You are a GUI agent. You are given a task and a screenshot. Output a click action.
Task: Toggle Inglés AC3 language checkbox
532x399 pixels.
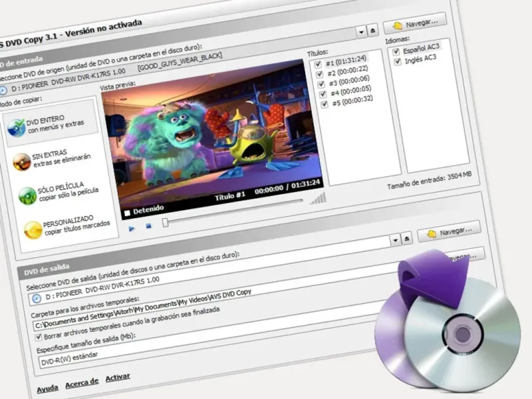click(x=398, y=62)
